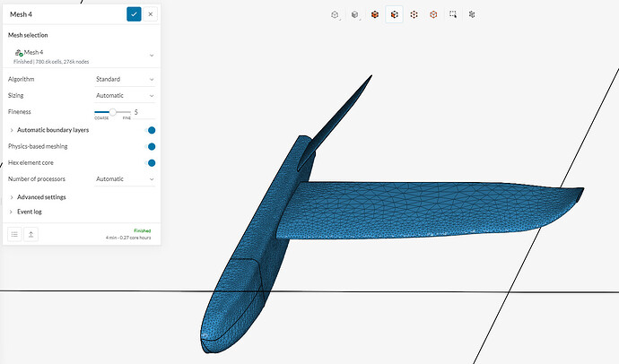Select the volume selection cube icon
The image size is (619, 364).
[x=375, y=14]
